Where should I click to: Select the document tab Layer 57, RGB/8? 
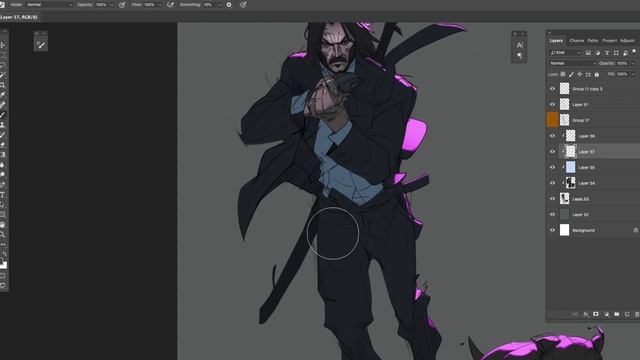click(x=19, y=17)
